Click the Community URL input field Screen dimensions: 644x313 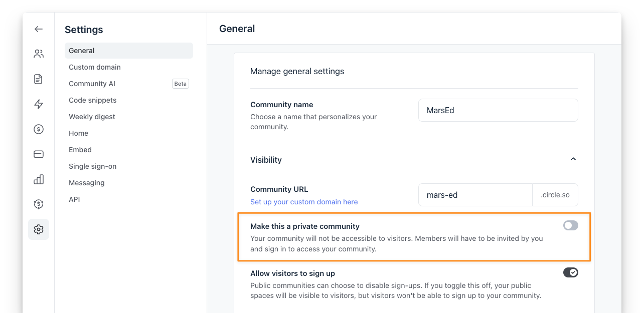(475, 194)
